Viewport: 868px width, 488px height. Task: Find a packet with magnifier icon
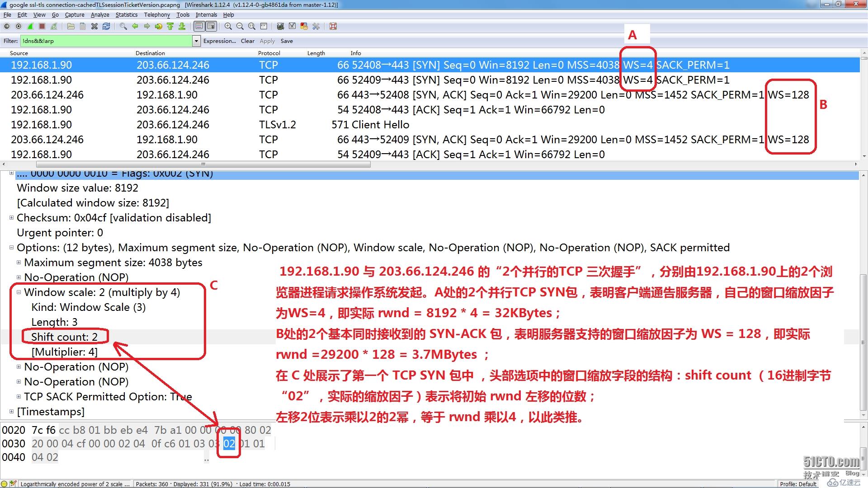tap(123, 26)
